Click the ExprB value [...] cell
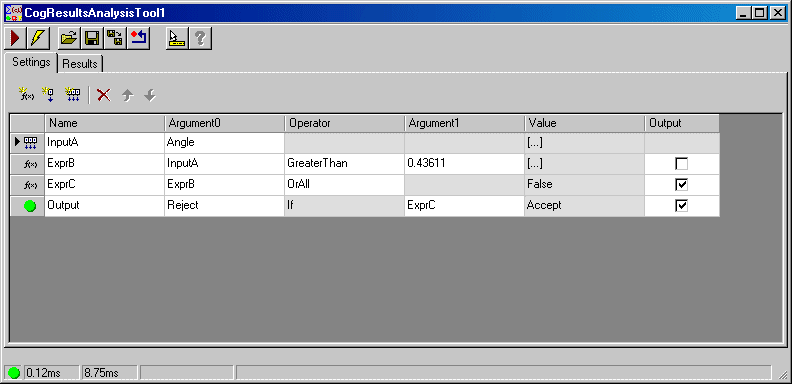 pyautogui.click(x=584, y=164)
